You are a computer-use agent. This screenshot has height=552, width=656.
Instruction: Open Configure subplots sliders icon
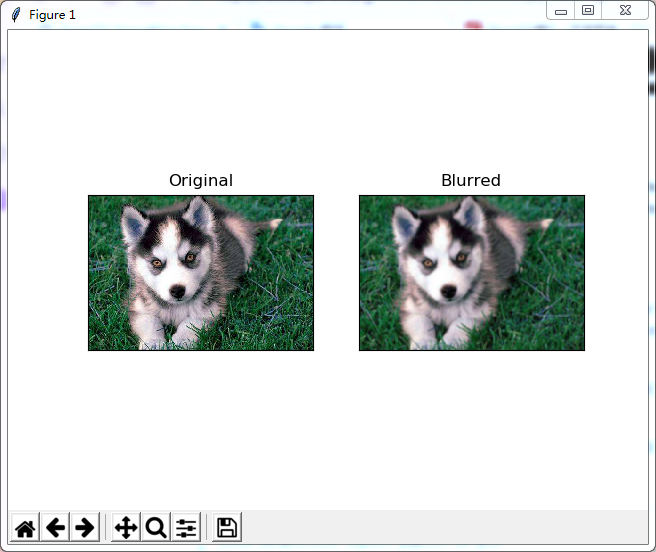[x=186, y=527]
